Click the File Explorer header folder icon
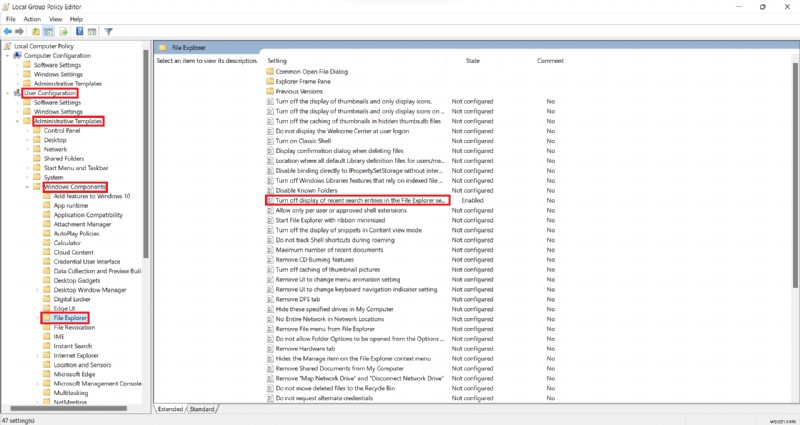Viewport: 800px width, 425px height. coord(163,47)
